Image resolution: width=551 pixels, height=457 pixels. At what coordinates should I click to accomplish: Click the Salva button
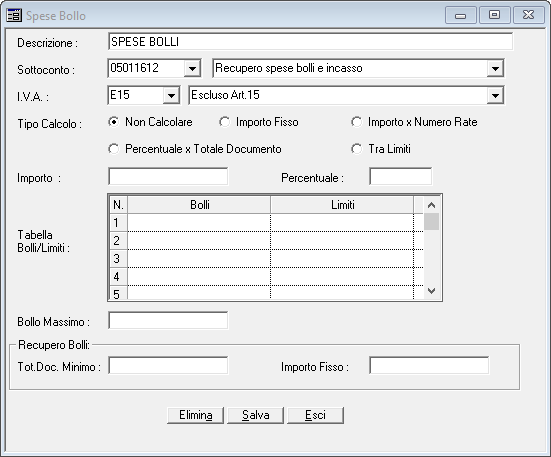[255, 415]
